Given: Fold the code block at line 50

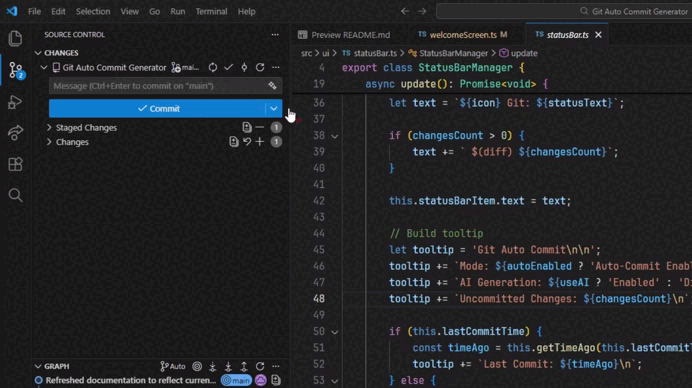Looking at the screenshot, I should [335, 332].
